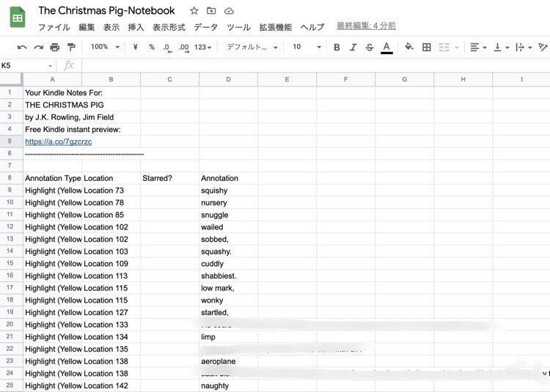
Task: Format as percent icon
Action: click(x=152, y=47)
